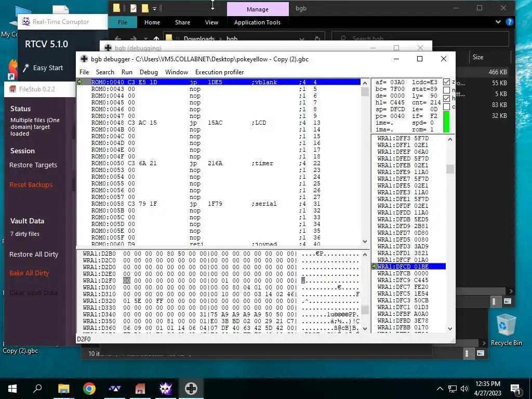The image size is (532, 399).
Task: Open the notification center icon
Action: point(515,389)
